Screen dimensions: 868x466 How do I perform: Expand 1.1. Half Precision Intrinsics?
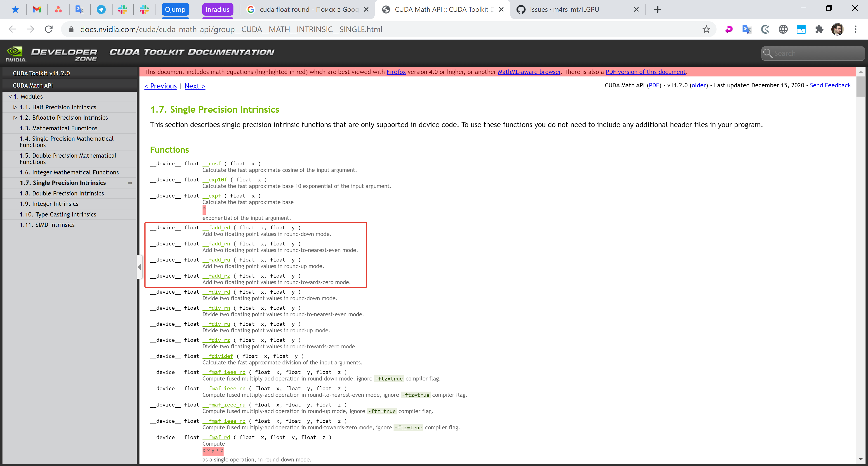pyautogui.click(x=15, y=107)
